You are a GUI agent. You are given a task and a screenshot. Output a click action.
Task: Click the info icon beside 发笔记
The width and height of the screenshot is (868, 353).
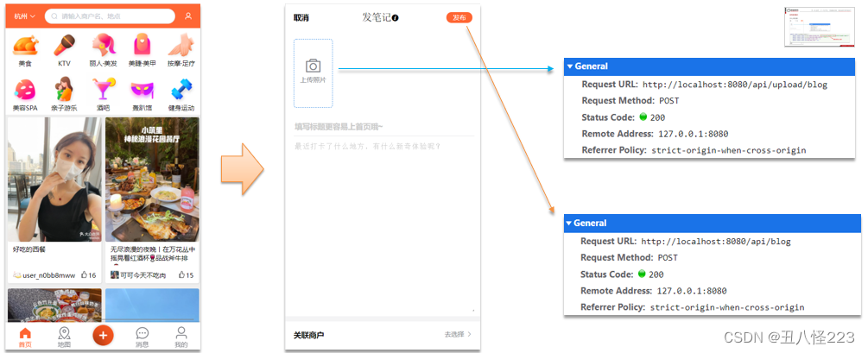(396, 18)
